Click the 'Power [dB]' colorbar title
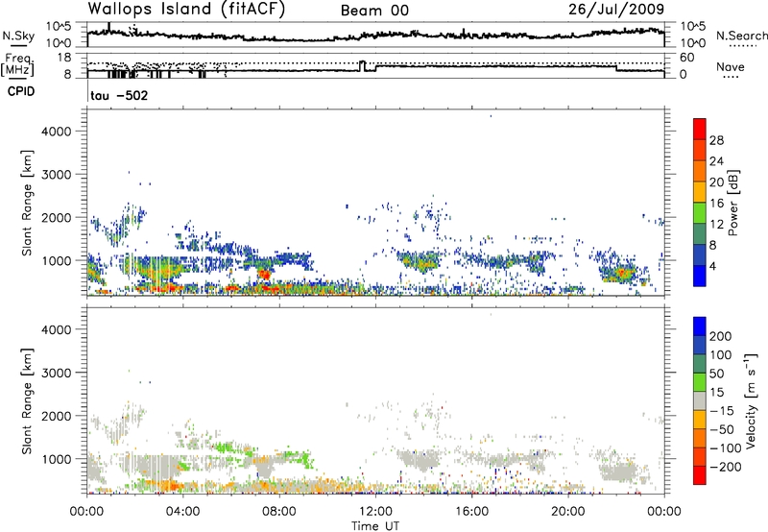The image size is (768, 532). point(732,203)
